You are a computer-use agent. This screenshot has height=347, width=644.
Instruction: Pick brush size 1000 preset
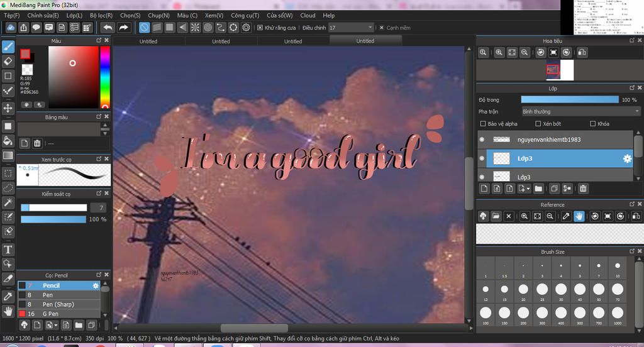(x=618, y=314)
